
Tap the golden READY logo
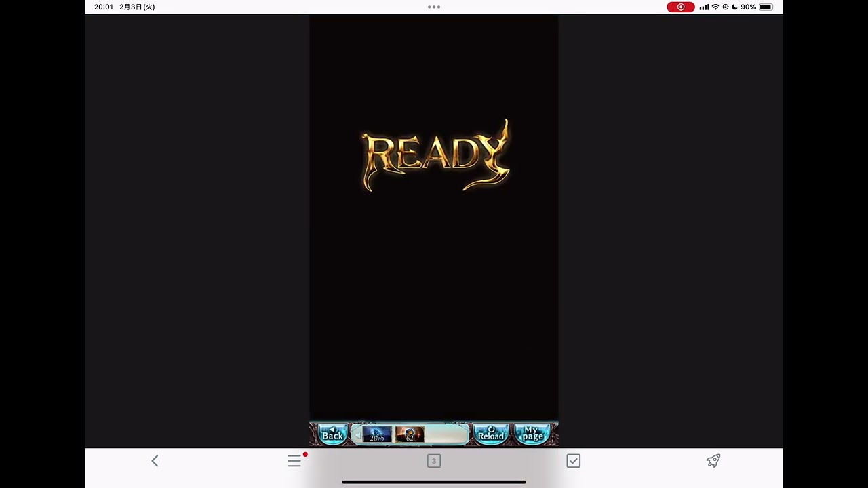pyautogui.click(x=436, y=156)
